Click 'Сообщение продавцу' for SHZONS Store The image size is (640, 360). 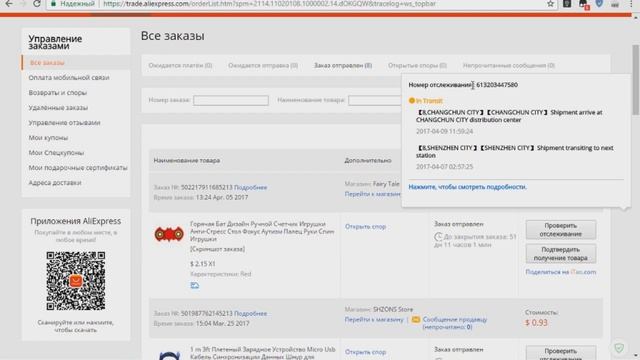[x=455, y=323]
